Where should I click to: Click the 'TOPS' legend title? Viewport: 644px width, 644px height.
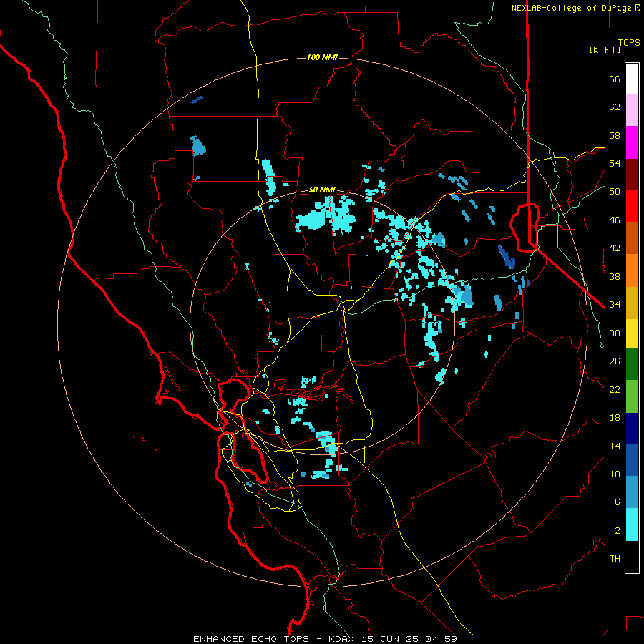pyautogui.click(x=629, y=43)
